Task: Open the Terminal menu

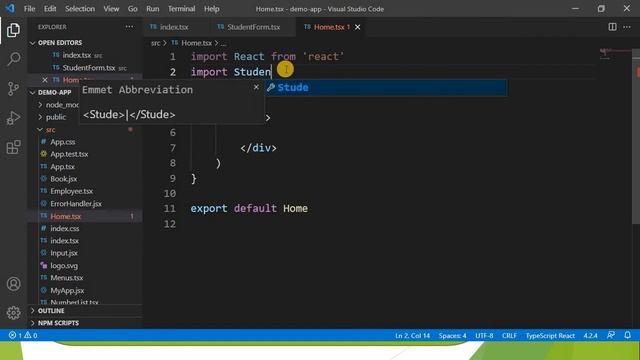Action: [182, 9]
